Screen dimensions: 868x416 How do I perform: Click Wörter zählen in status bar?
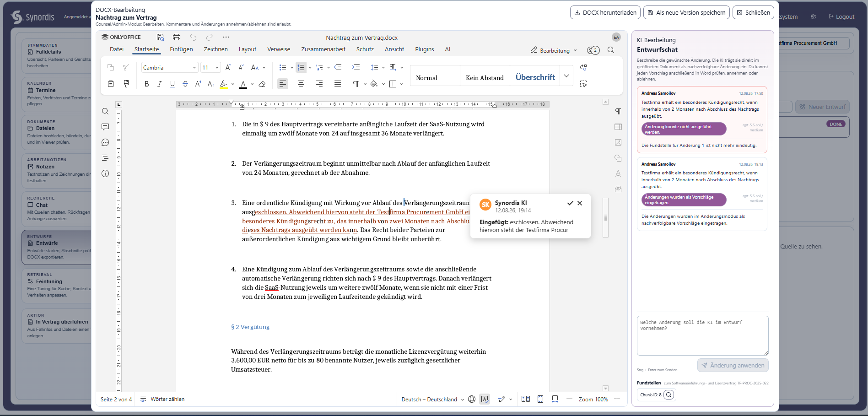click(162, 399)
